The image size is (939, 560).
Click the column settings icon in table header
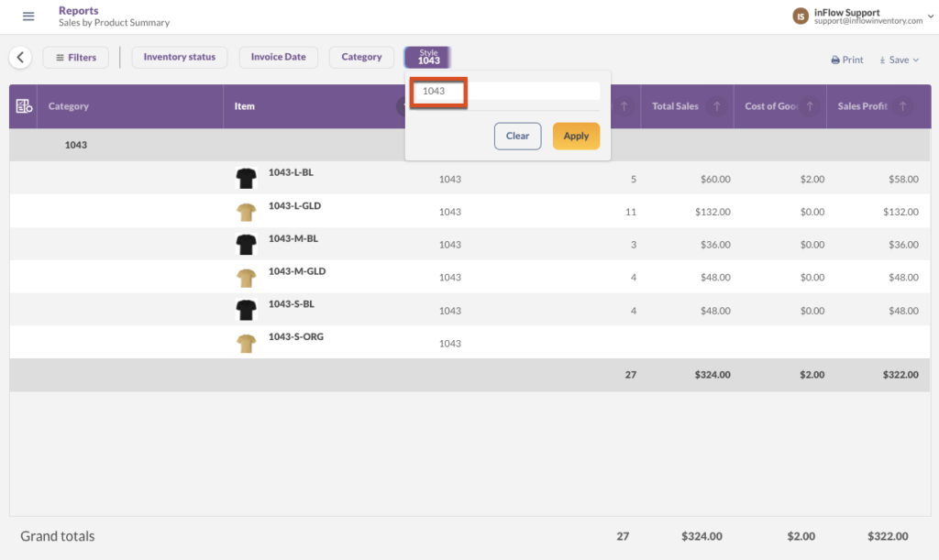point(25,106)
